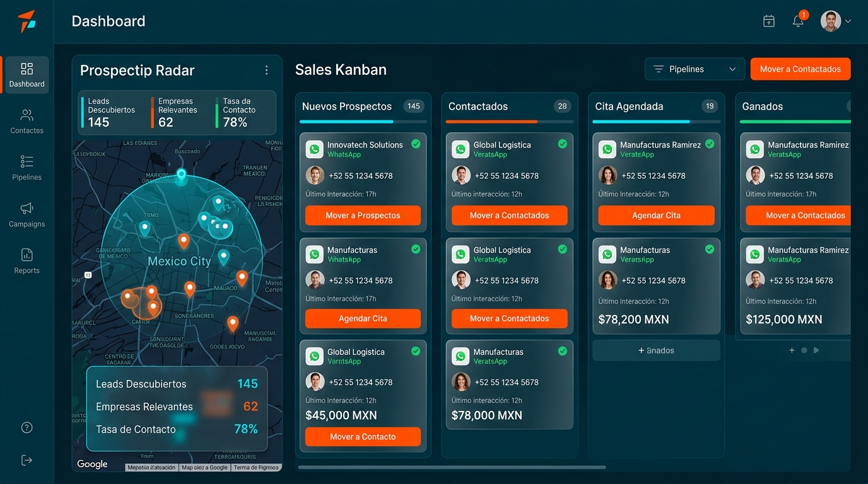Click the help question mark icon
The height and width of the screenshot is (484, 868).
click(x=26, y=427)
